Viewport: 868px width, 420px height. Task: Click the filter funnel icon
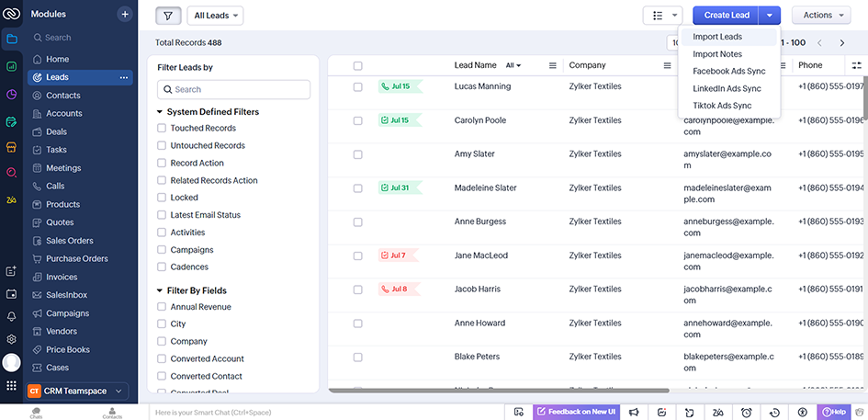[x=168, y=15]
